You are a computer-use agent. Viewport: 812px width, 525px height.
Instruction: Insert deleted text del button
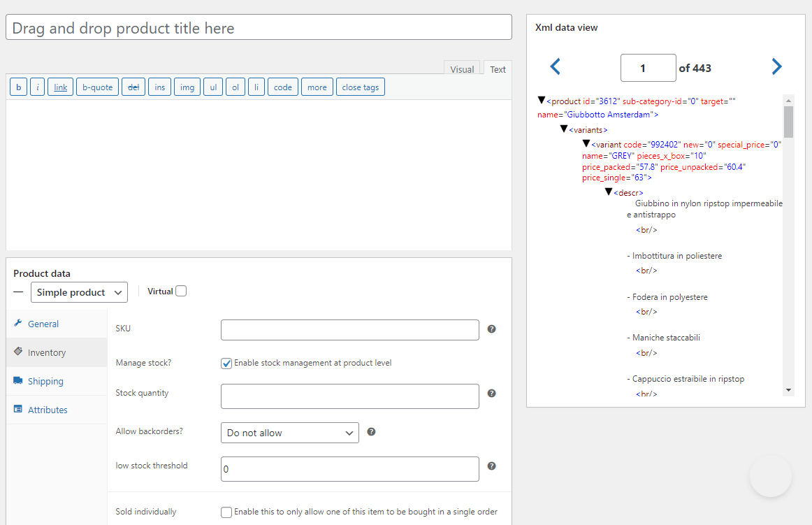(x=133, y=87)
